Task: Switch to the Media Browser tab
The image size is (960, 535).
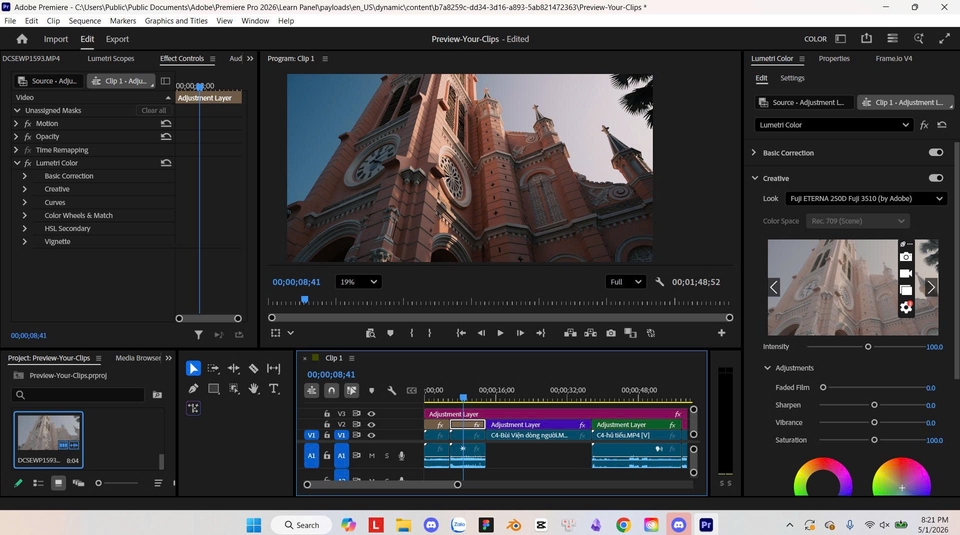Action: [138, 358]
